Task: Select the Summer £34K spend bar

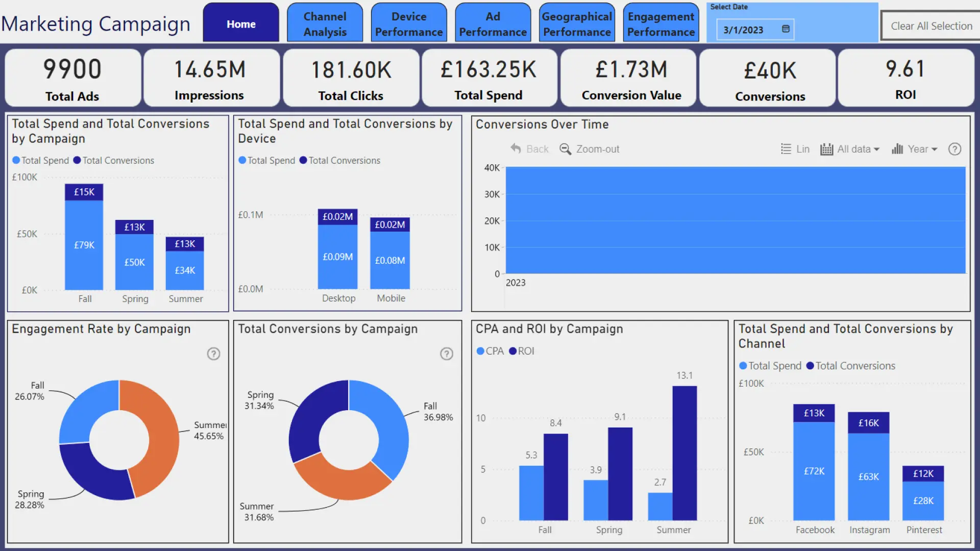Action: (x=185, y=270)
